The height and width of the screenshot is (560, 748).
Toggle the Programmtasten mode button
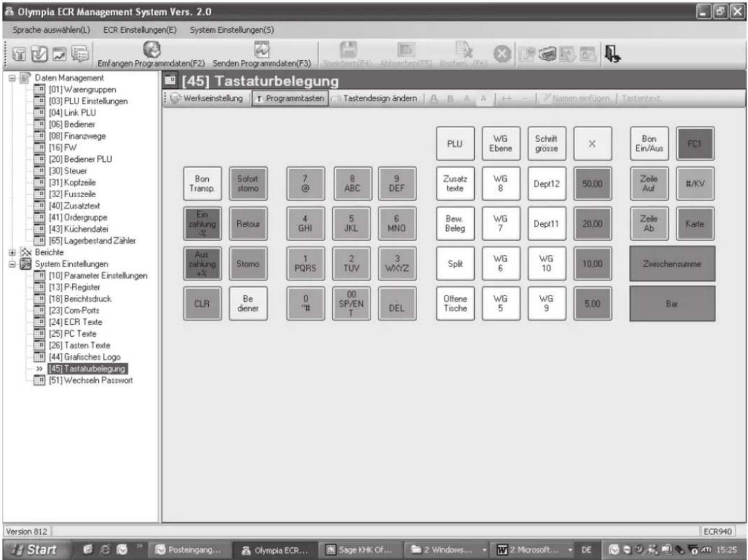pyautogui.click(x=290, y=98)
